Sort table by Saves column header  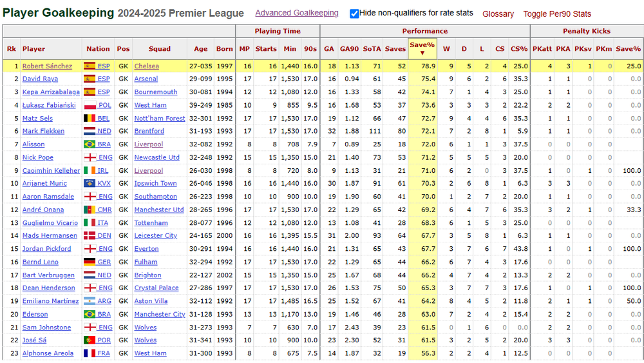[395, 48]
